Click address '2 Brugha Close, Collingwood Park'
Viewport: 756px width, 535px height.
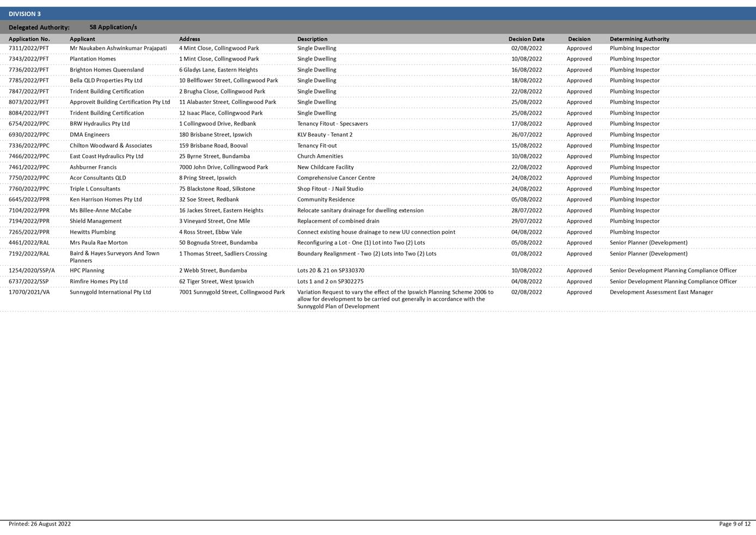(222, 92)
